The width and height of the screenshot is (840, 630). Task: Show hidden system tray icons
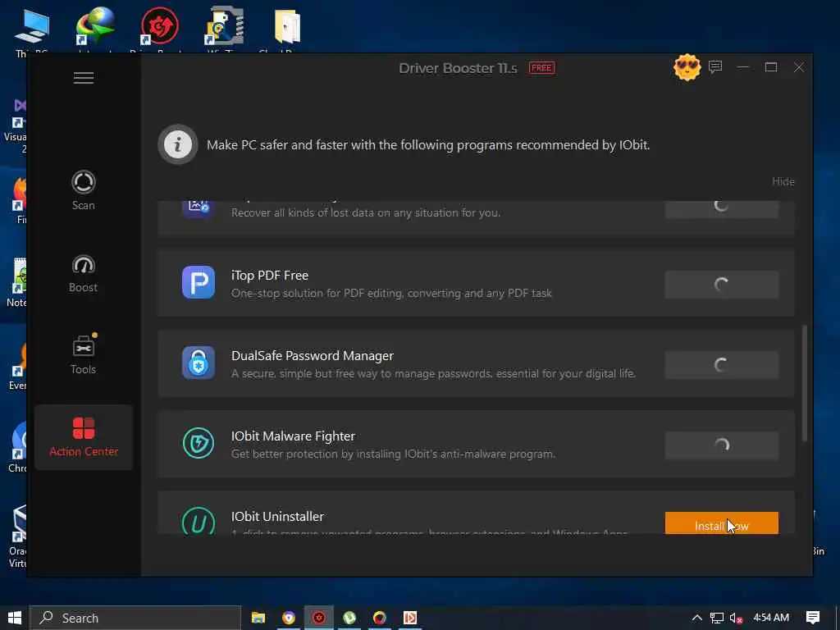(696, 618)
